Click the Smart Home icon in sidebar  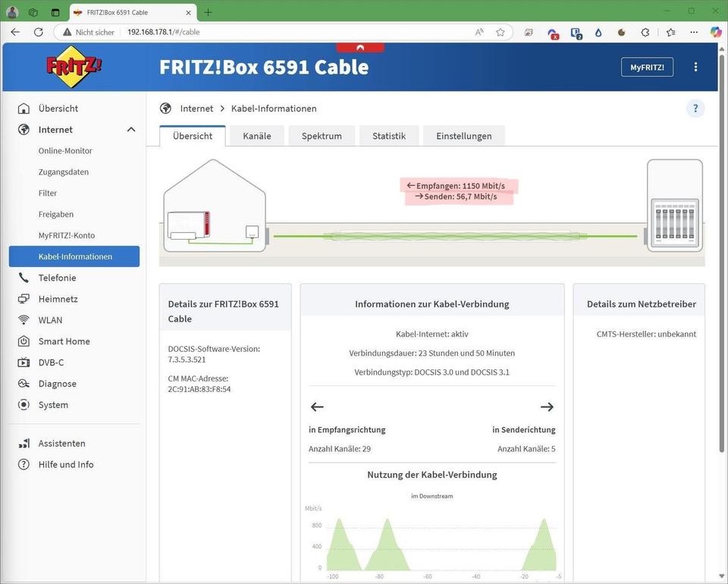coord(24,341)
